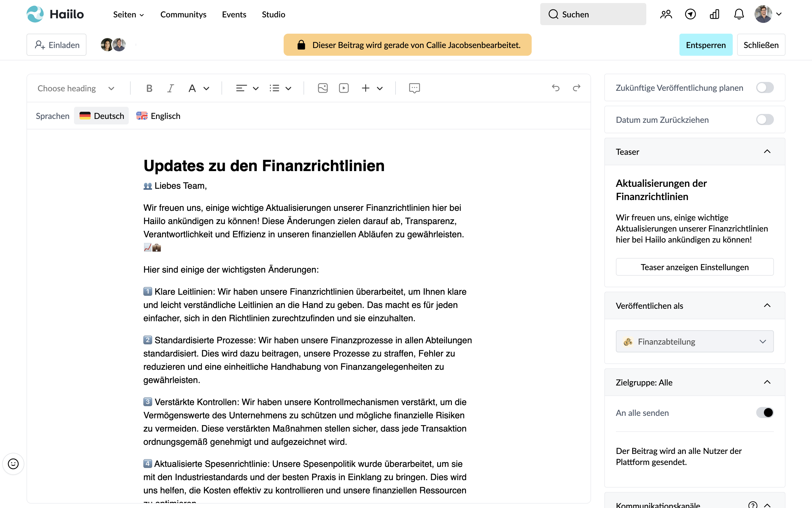Viewport: 812px width, 508px height.
Task: Click the title Updates zu den Finanzrichtlinien
Action: 264,166
